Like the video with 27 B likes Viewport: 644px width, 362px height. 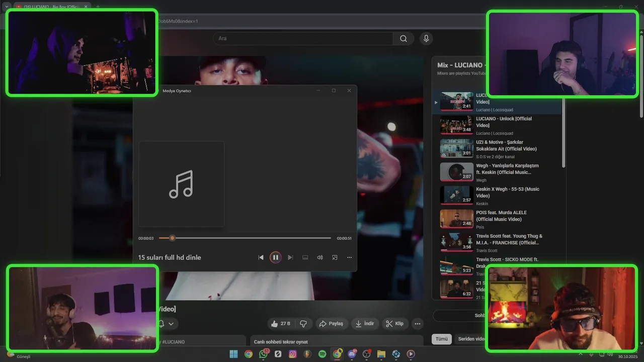[x=281, y=324]
